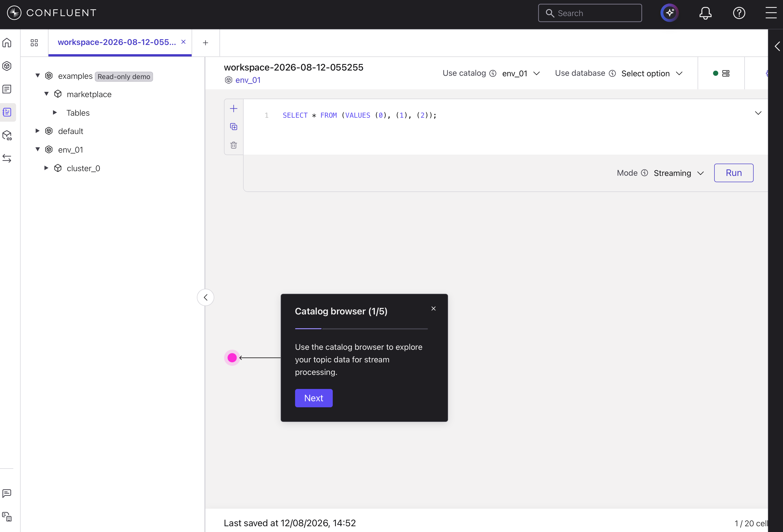Collapse the marketplace database node
Image resolution: width=783 pixels, height=532 pixels.
[x=46, y=94]
